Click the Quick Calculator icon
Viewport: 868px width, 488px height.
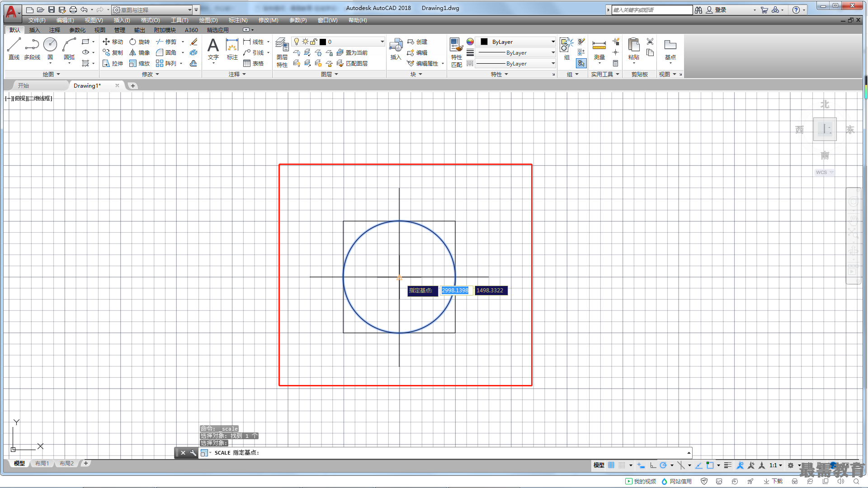tap(615, 63)
